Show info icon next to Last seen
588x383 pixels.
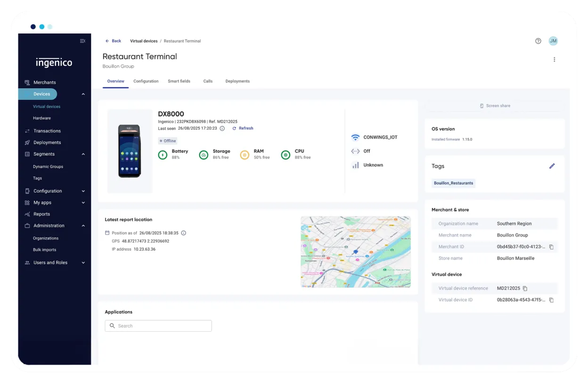coord(222,129)
